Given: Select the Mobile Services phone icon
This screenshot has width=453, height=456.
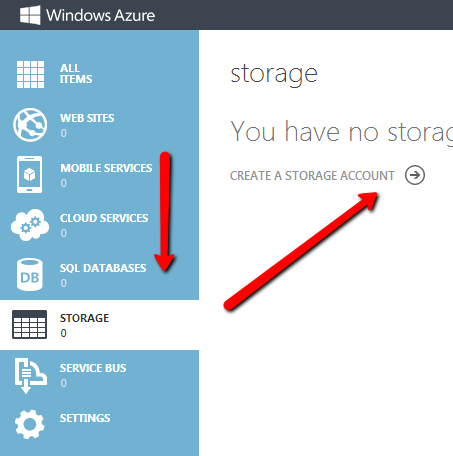Looking at the screenshot, I should pos(29,174).
